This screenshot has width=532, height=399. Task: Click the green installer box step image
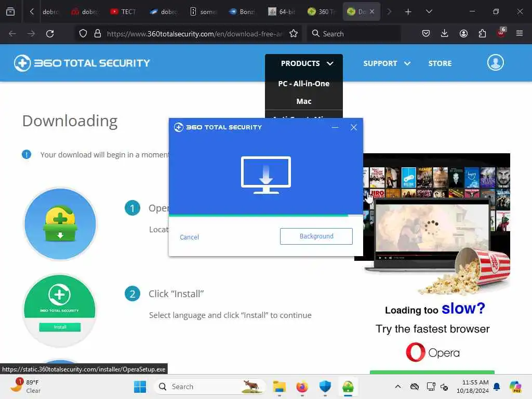pos(60,224)
